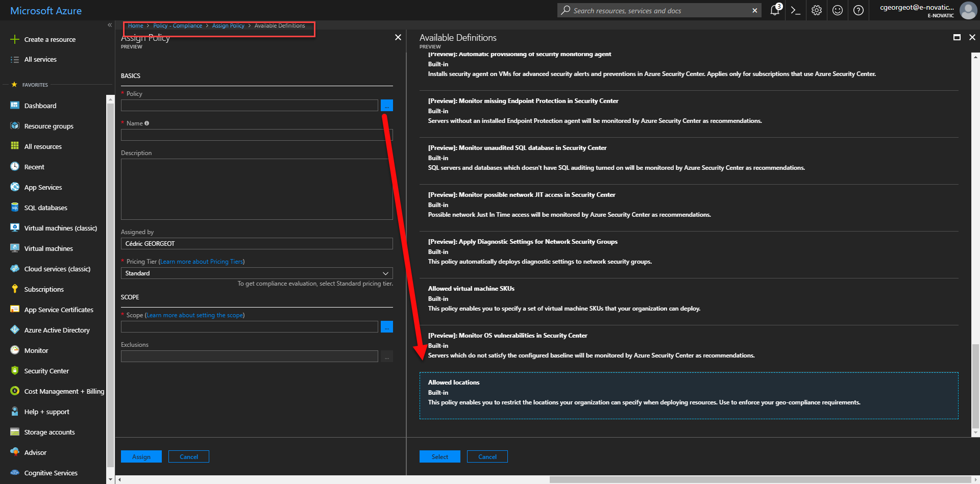The height and width of the screenshot is (484, 980).
Task: Click the definitions list vertical scrollbar
Action: (x=975, y=386)
